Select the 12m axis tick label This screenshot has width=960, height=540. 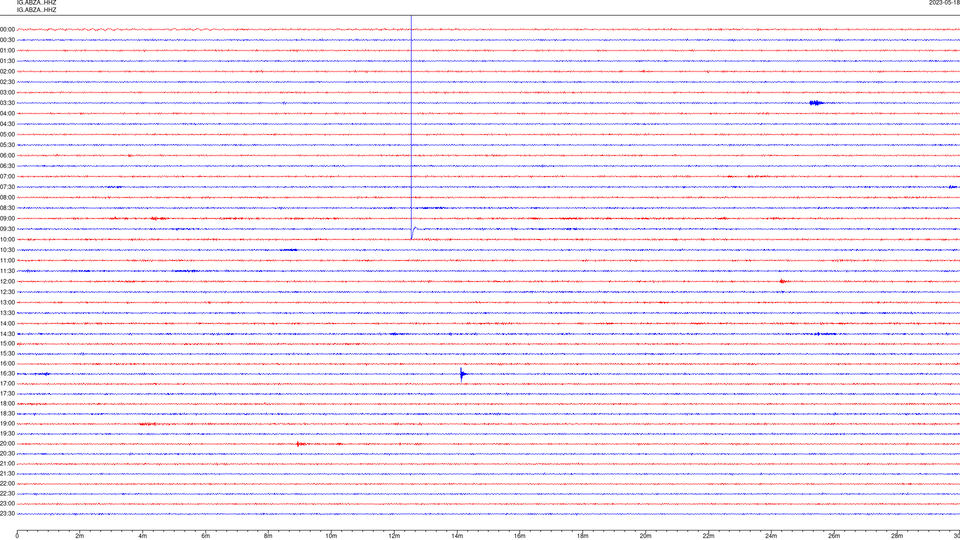394,536
